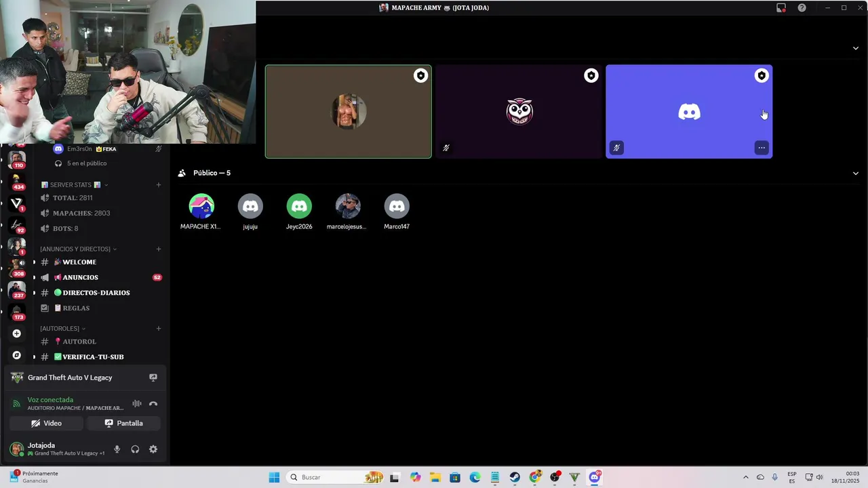Toggle microphone mute in user panel

[117, 449]
